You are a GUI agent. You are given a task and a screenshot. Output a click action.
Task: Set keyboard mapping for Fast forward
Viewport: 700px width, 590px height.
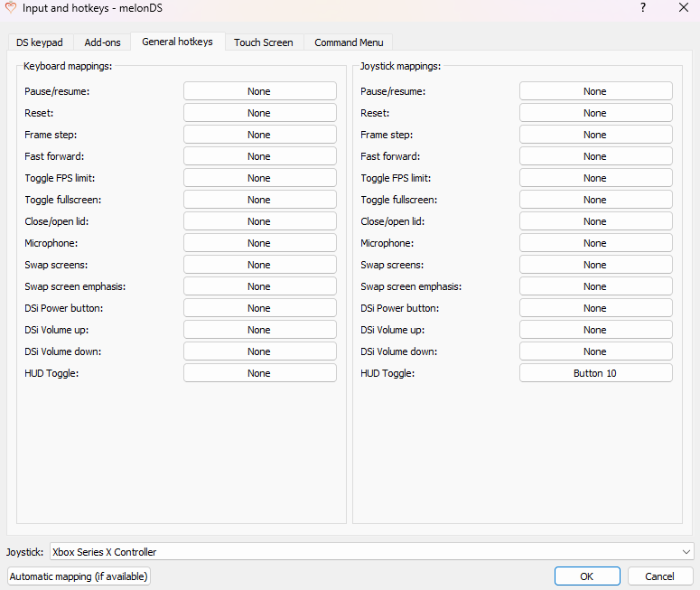259,156
